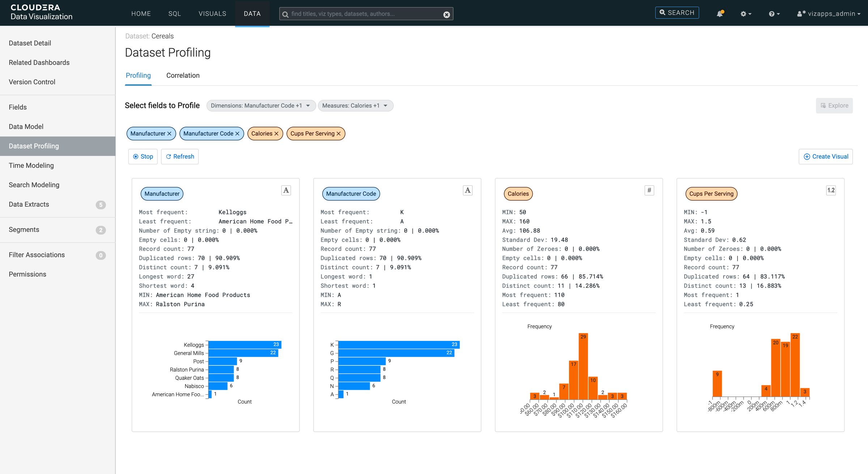Remove the Calories field chip
Screen dimensions: 868x474
click(x=277, y=134)
